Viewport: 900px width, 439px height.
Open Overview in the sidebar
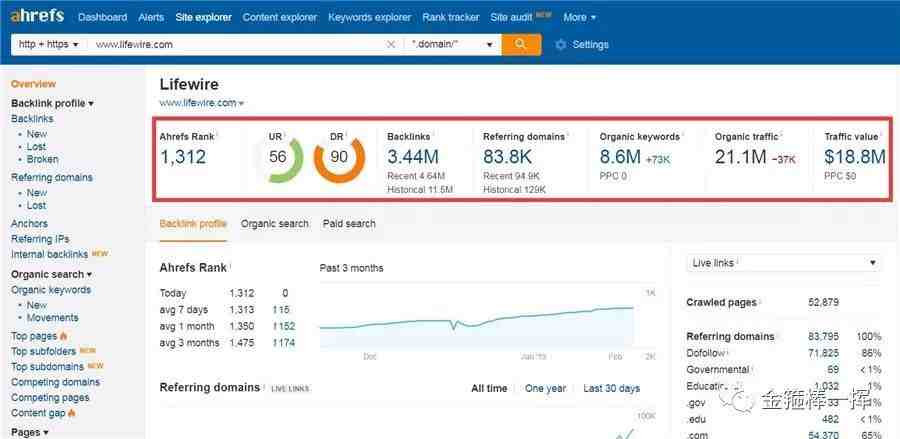point(33,84)
